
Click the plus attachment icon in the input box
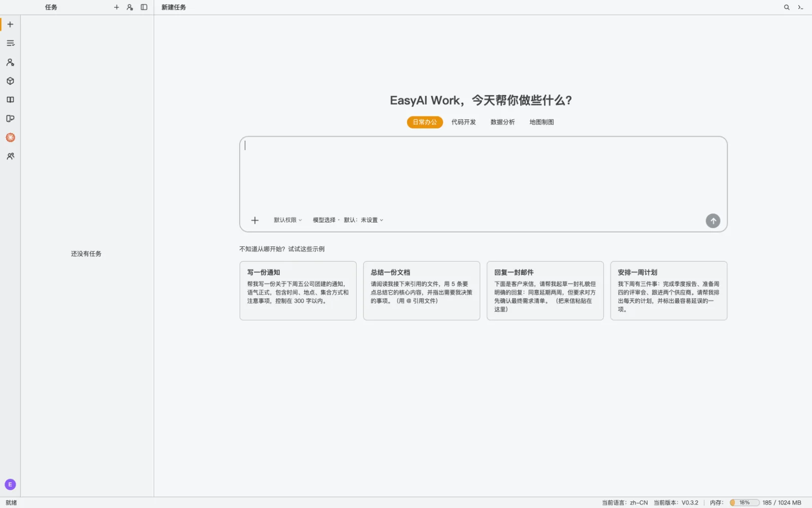click(x=255, y=220)
